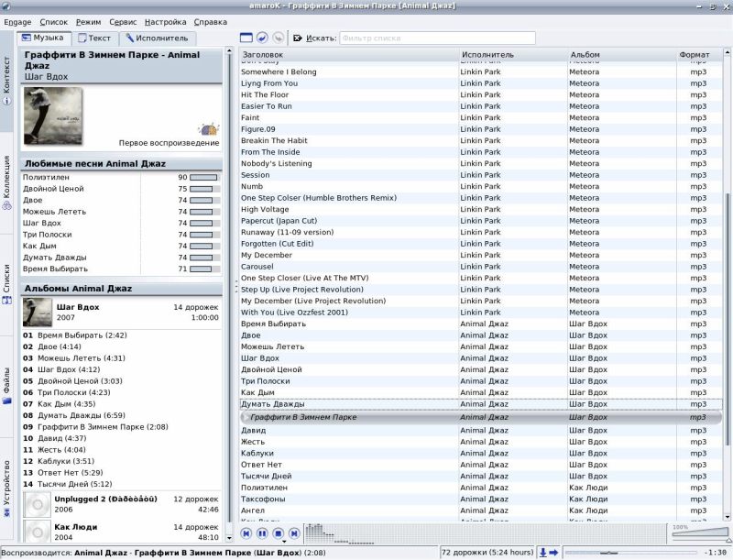
Task: Click the audio spectrum analyzer display
Action: click(486, 533)
